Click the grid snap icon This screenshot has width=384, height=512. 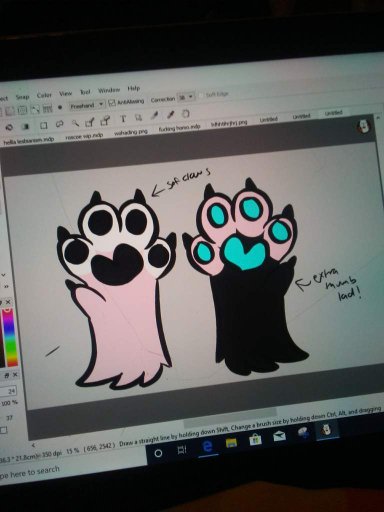(47, 108)
